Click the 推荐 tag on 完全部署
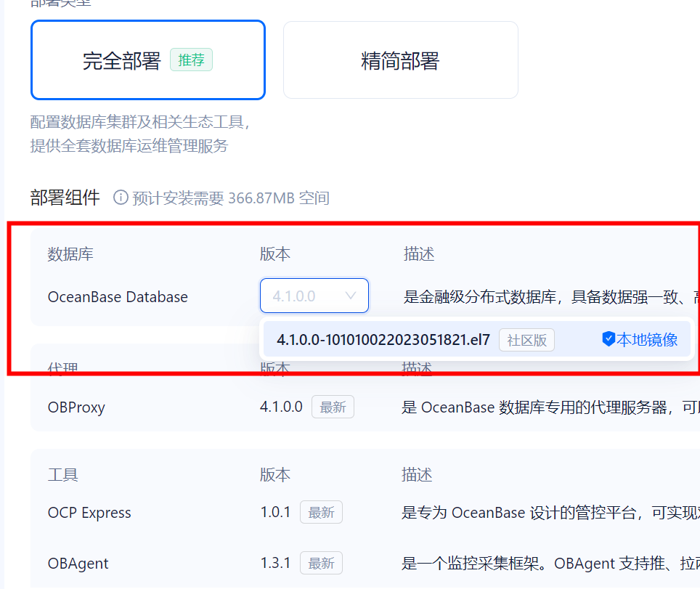This screenshot has height=589, width=700. click(x=191, y=60)
